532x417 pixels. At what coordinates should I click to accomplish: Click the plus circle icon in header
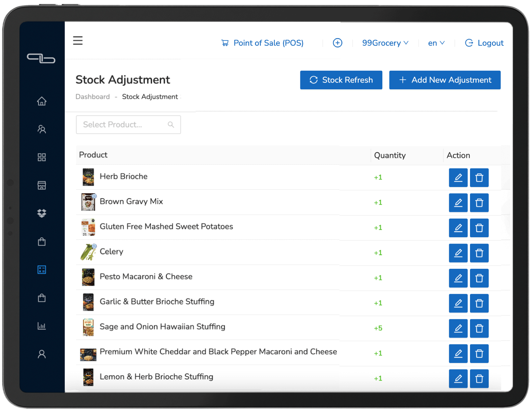(x=337, y=43)
